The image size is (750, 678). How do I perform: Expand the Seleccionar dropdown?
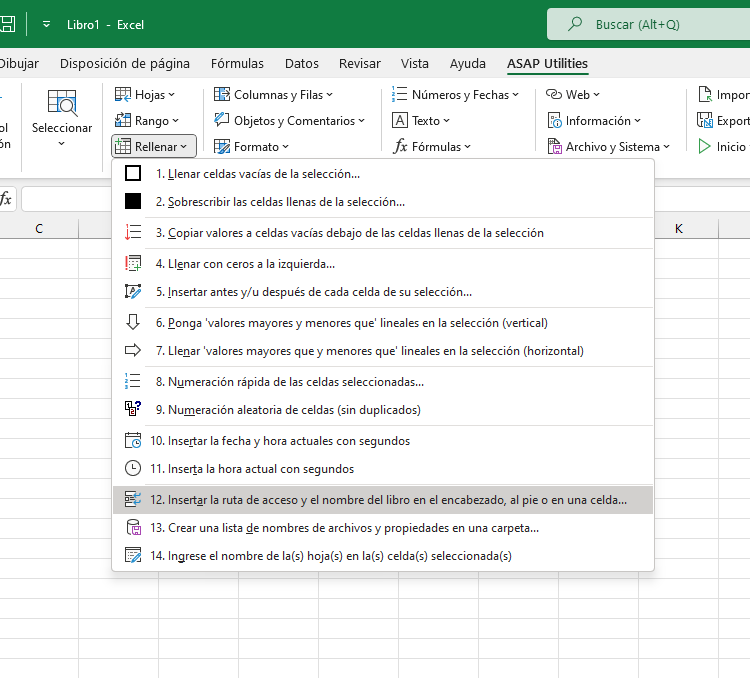[x=62, y=120]
